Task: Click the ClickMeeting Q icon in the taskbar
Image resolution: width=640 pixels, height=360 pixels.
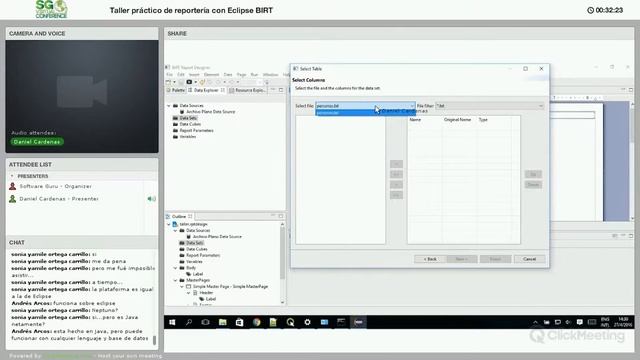Action: point(290,322)
